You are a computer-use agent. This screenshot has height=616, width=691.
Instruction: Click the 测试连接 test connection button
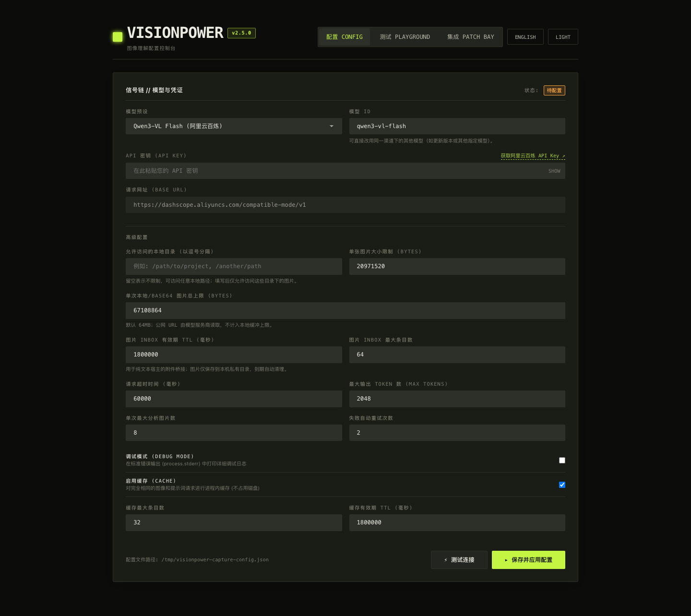click(459, 560)
